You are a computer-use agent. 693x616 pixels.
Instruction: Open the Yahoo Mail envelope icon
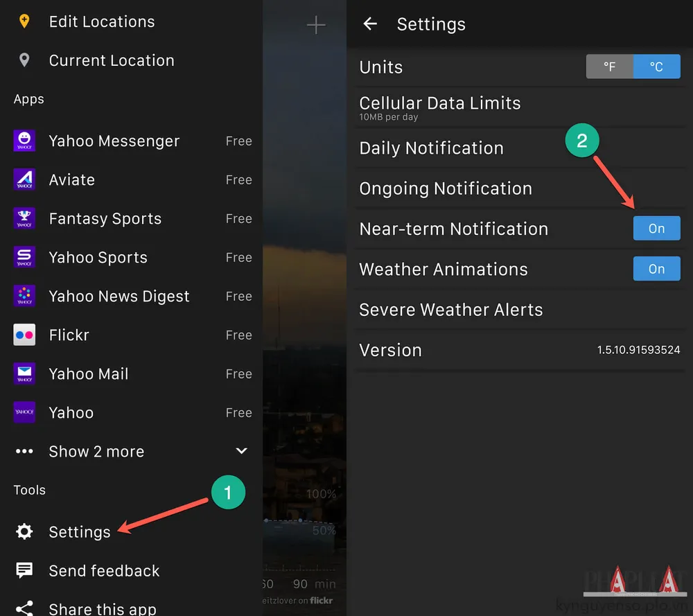(x=24, y=374)
